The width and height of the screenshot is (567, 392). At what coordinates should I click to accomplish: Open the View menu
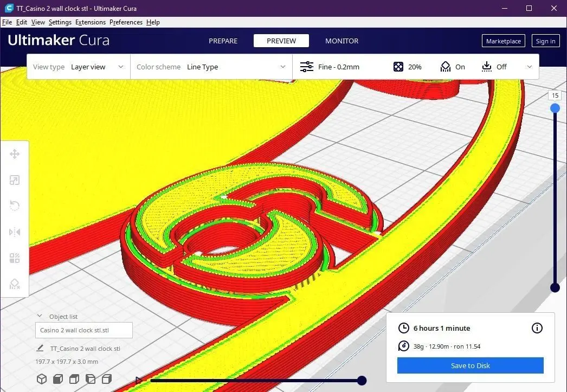point(38,22)
